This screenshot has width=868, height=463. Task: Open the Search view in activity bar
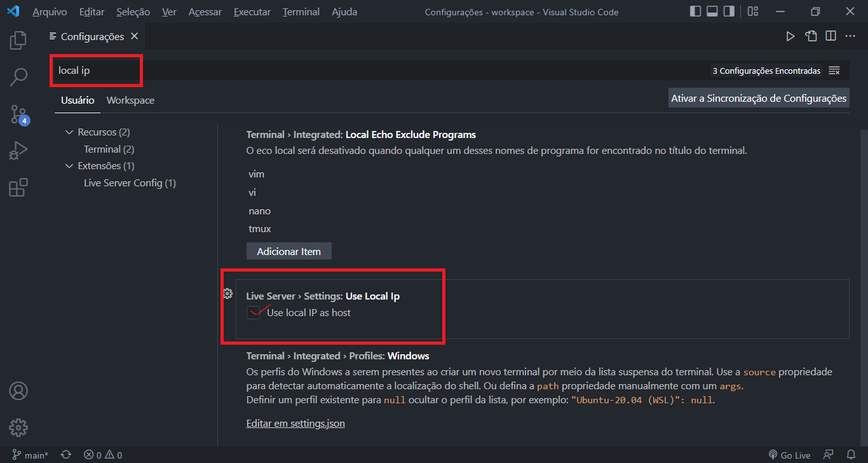pyautogui.click(x=18, y=78)
